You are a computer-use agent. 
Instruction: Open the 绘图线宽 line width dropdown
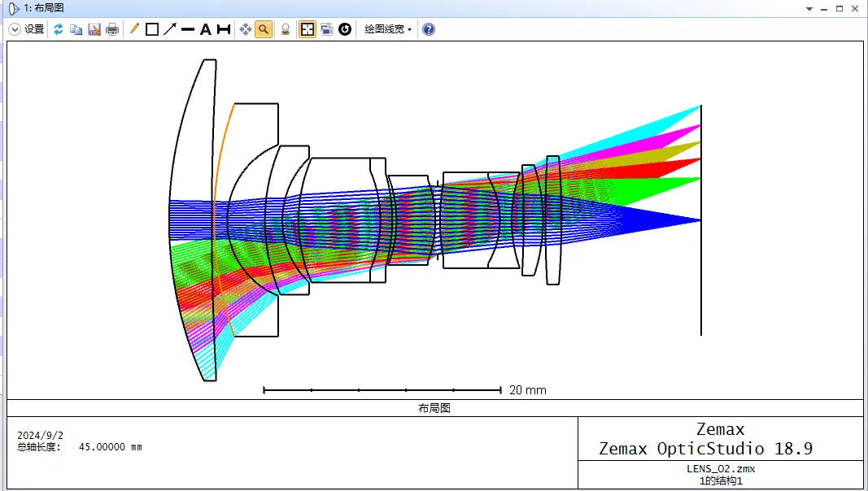(x=388, y=29)
